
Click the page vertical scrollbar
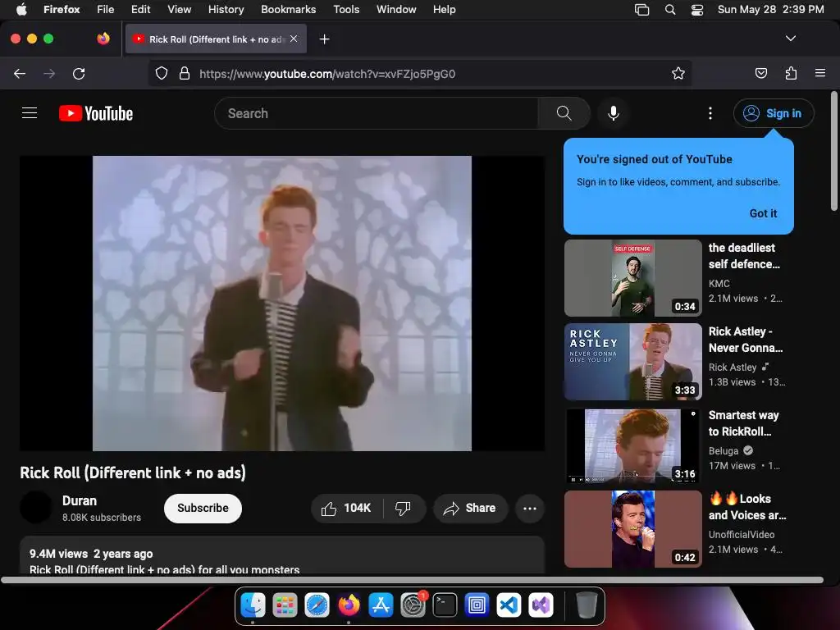[833, 151]
